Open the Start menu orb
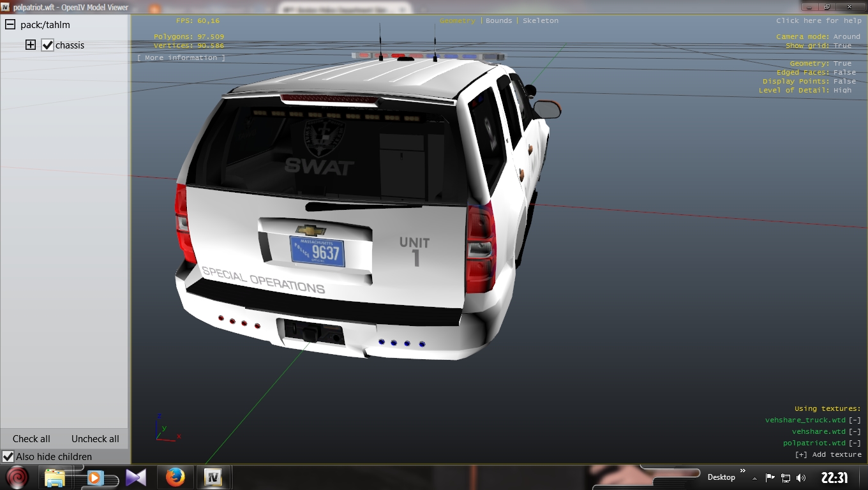This screenshot has height=490, width=868. coord(18,477)
